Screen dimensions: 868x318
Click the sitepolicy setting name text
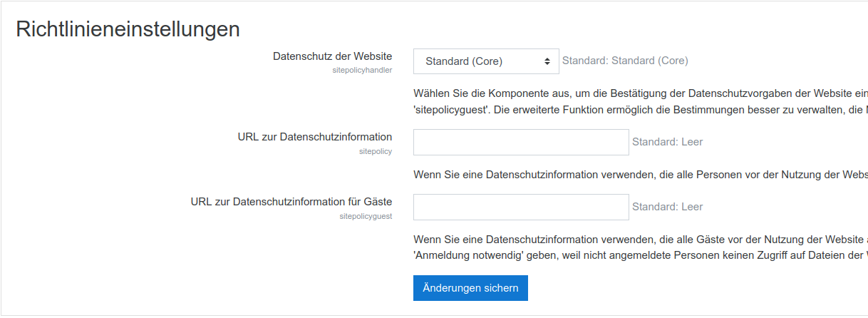[375, 151]
